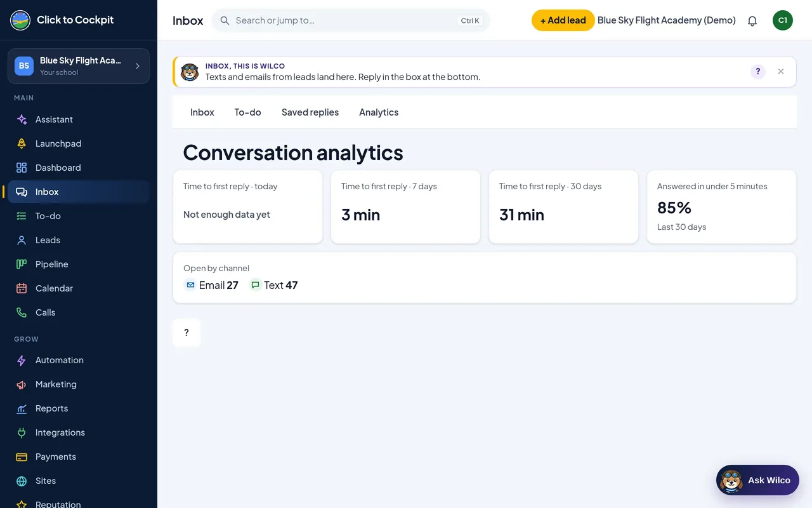Click the Text 47 channel count
This screenshot has height=508, width=812.
tap(273, 285)
